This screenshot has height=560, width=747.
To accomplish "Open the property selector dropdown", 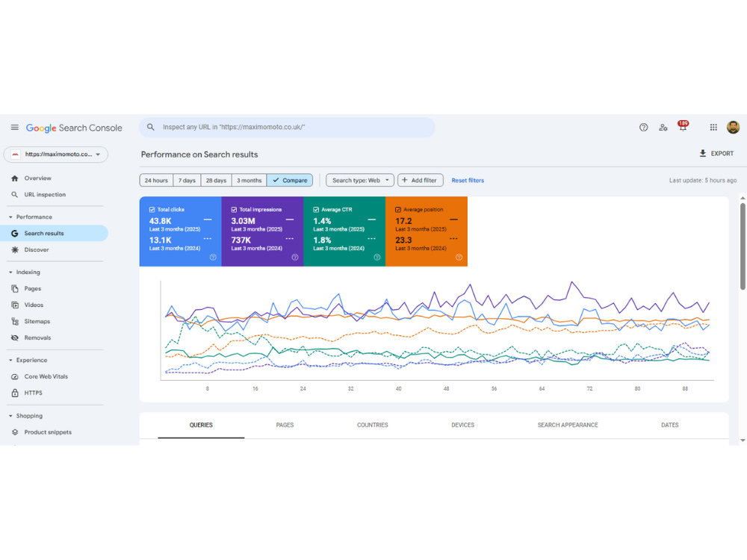I will point(56,155).
